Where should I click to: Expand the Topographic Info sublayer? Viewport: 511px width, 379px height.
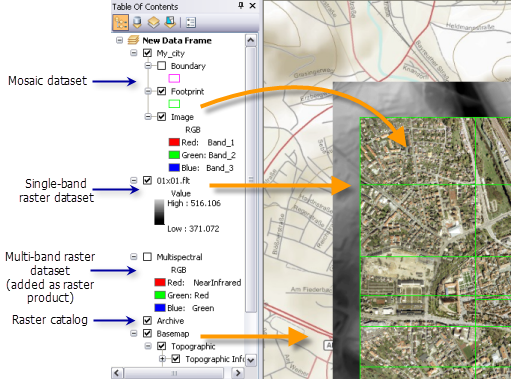coord(162,359)
